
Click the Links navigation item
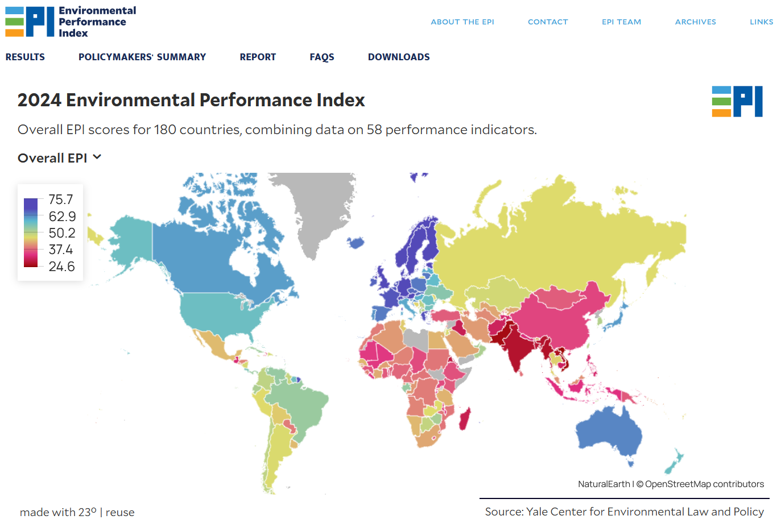tap(761, 22)
